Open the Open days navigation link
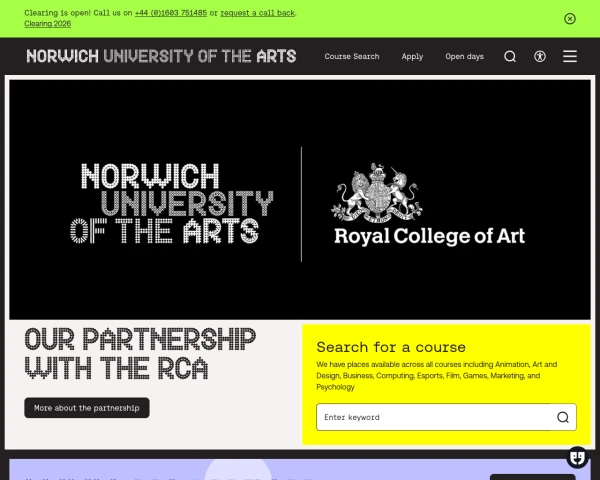The width and height of the screenshot is (600, 480). pyautogui.click(x=464, y=57)
